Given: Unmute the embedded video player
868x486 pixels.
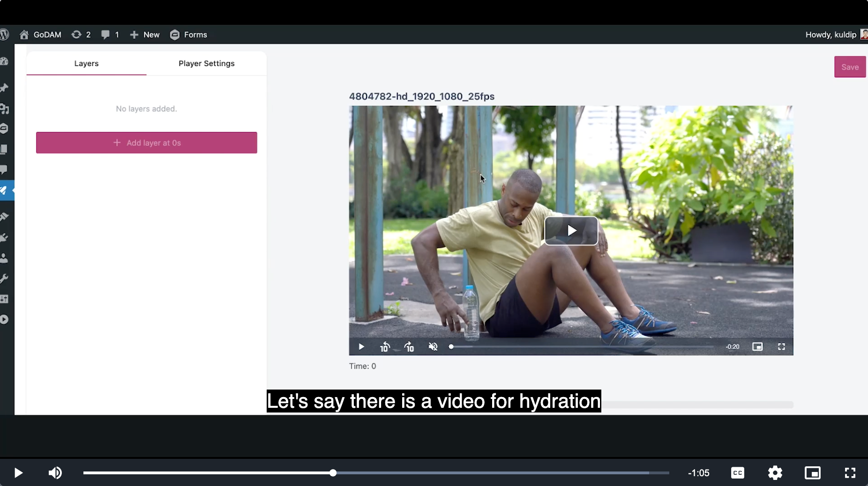Looking at the screenshot, I should coord(433,347).
